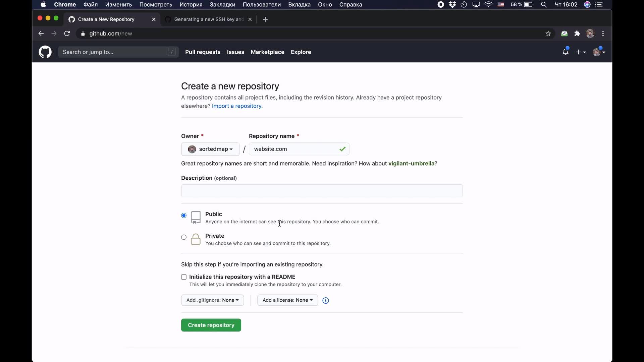Open the Dropbox menu bar icon
The width and height of the screenshot is (644, 362).
[x=452, y=5]
